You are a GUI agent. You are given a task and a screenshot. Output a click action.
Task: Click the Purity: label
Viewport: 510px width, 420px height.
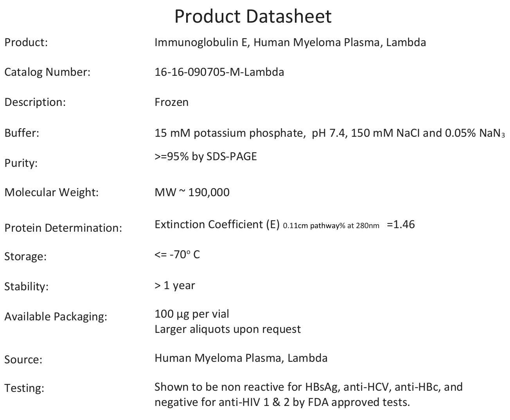point(21,163)
